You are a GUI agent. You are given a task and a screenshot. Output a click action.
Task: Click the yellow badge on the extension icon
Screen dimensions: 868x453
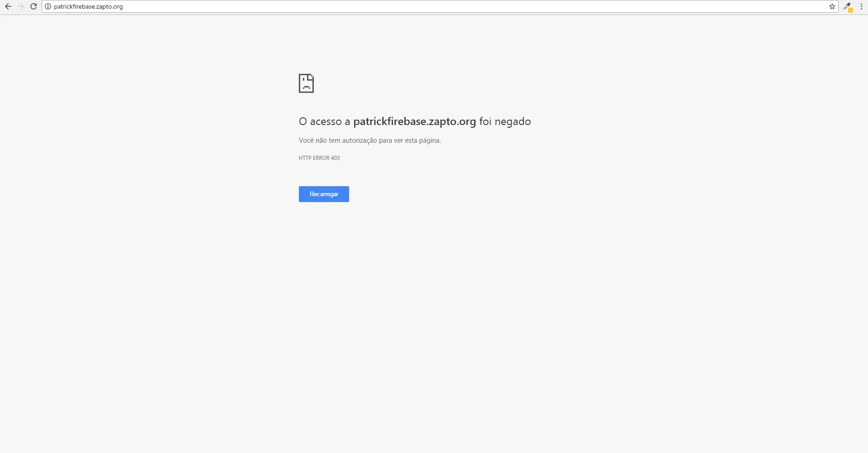(850, 10)
